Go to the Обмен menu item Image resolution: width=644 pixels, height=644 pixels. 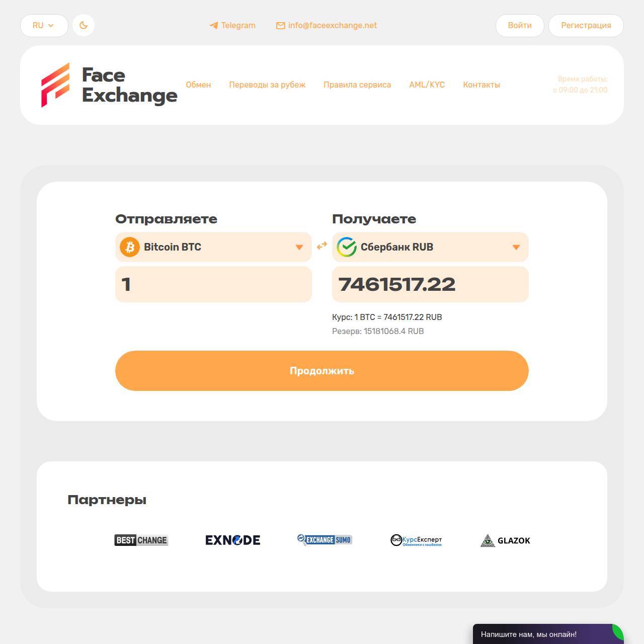(198, 85)
